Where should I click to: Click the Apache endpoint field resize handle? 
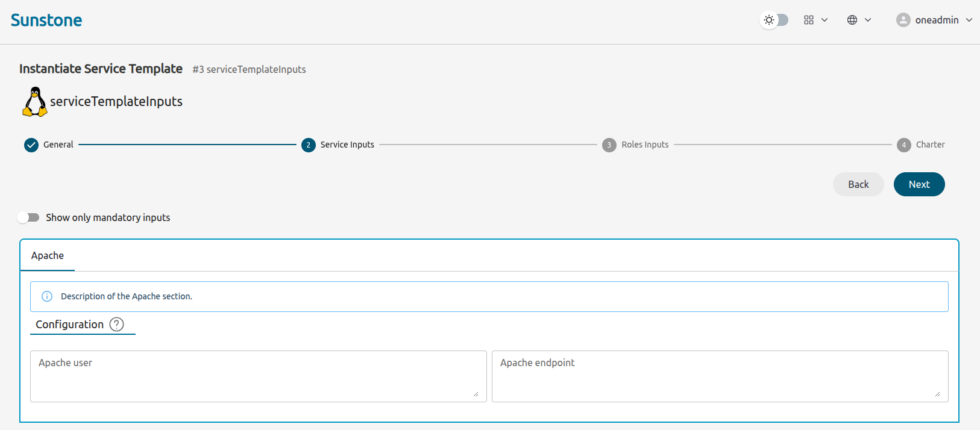(937, 394)
